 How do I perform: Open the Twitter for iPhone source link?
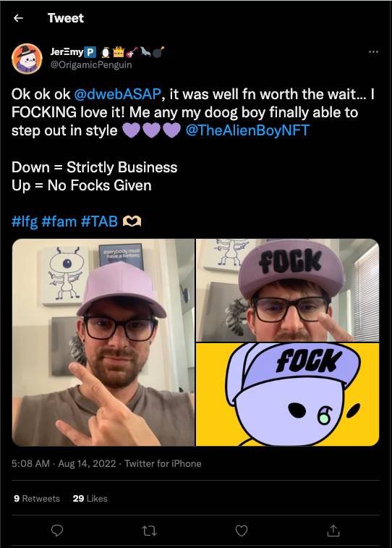(x=163, y=463)
